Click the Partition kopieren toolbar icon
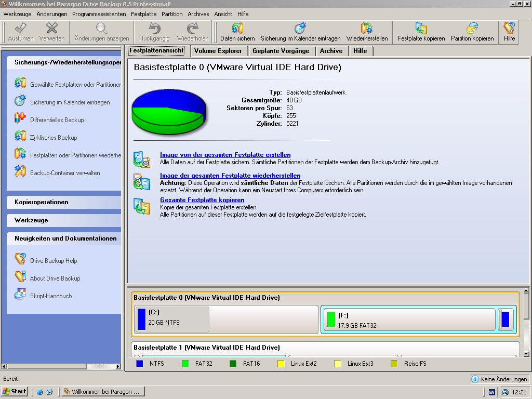 click(472, 28)
